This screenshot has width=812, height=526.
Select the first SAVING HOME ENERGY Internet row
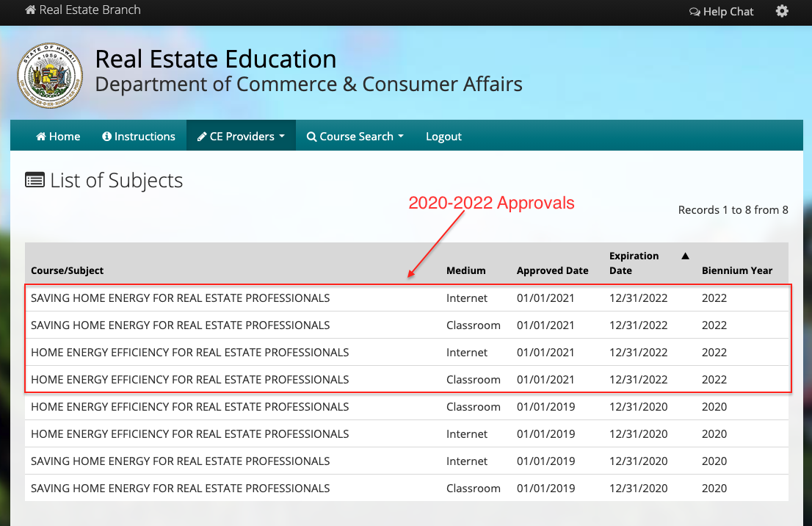coord(294,298)
